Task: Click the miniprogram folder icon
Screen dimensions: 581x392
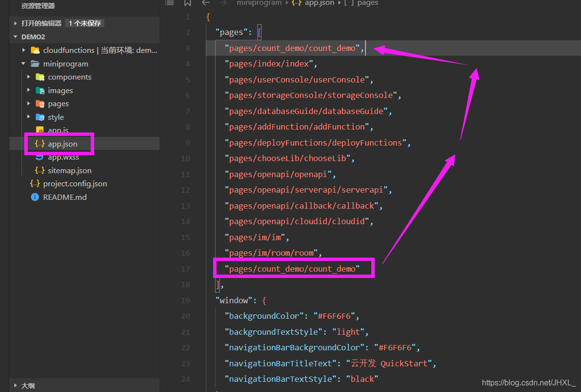Action: [35, 64]
